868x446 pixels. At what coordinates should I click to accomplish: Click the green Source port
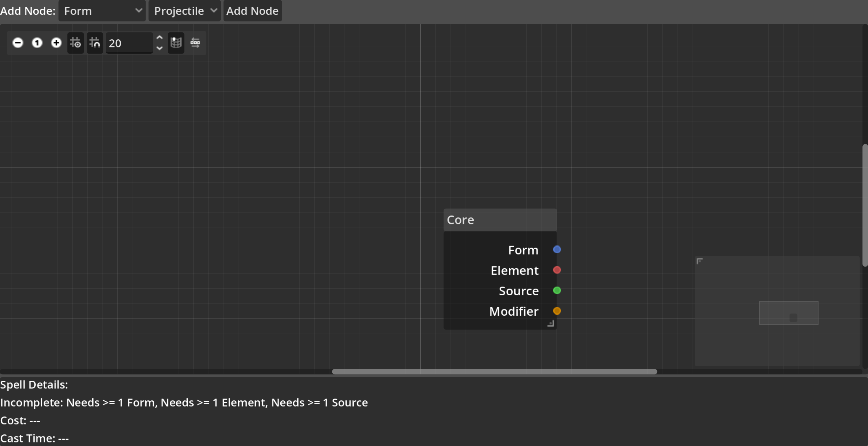(557, 290)
